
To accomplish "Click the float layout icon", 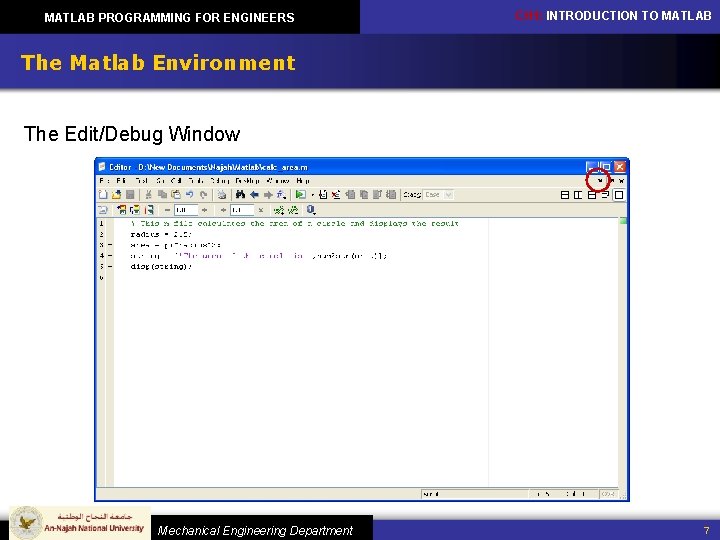I will pyautogui.click(x=605, y=195).
